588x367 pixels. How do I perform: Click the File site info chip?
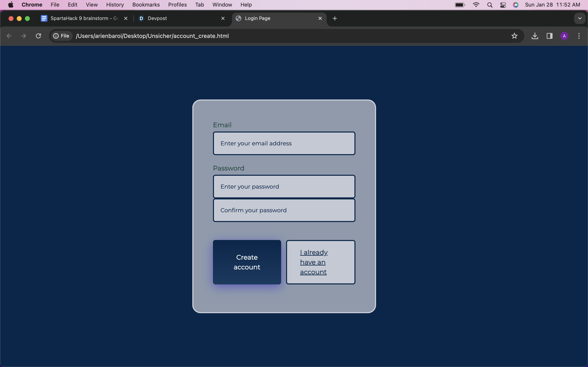(x=61, y=36)
